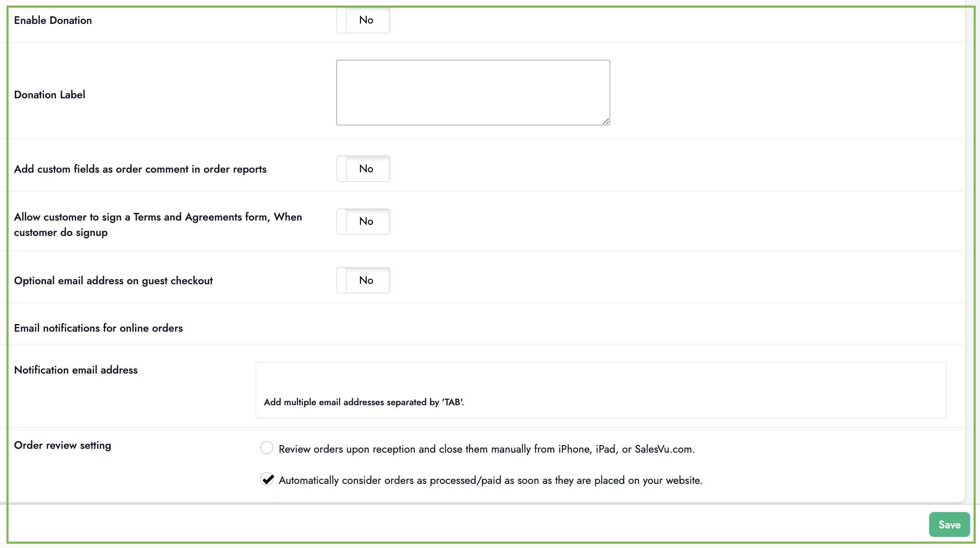Toggle optional email on guest checkout switch
The height and width of the screenshot is (548, 980).
(363, 280)
